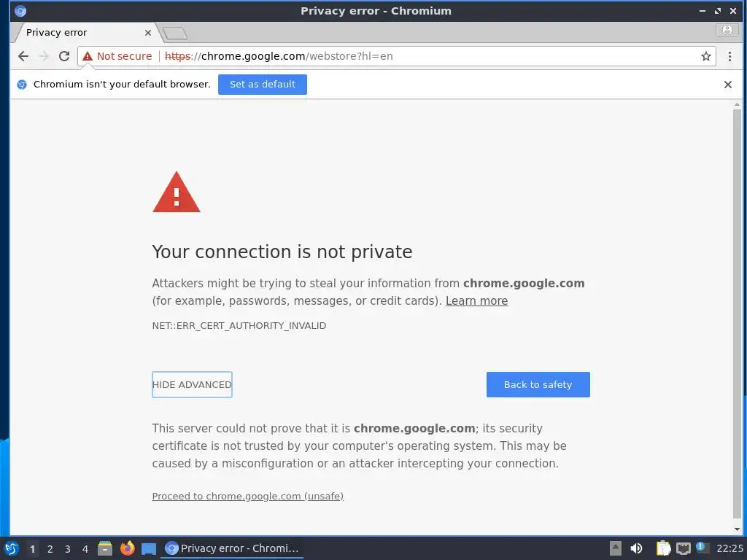Click the page vertical scrollbar
747x560 pixels.
(737, 314)
